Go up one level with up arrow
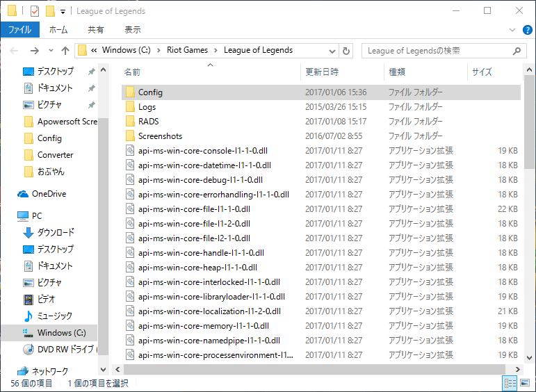 65,51
